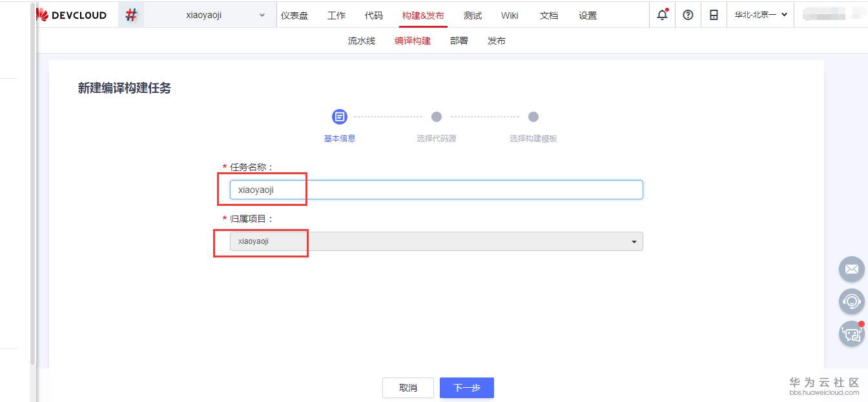Open the help question mark icon

pos(688,14)
